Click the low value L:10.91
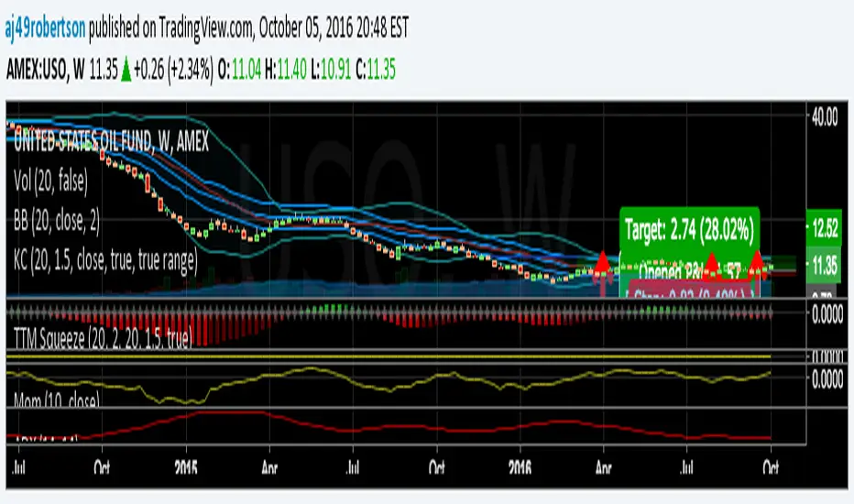The image size is (854, 504). pos(331,70)
